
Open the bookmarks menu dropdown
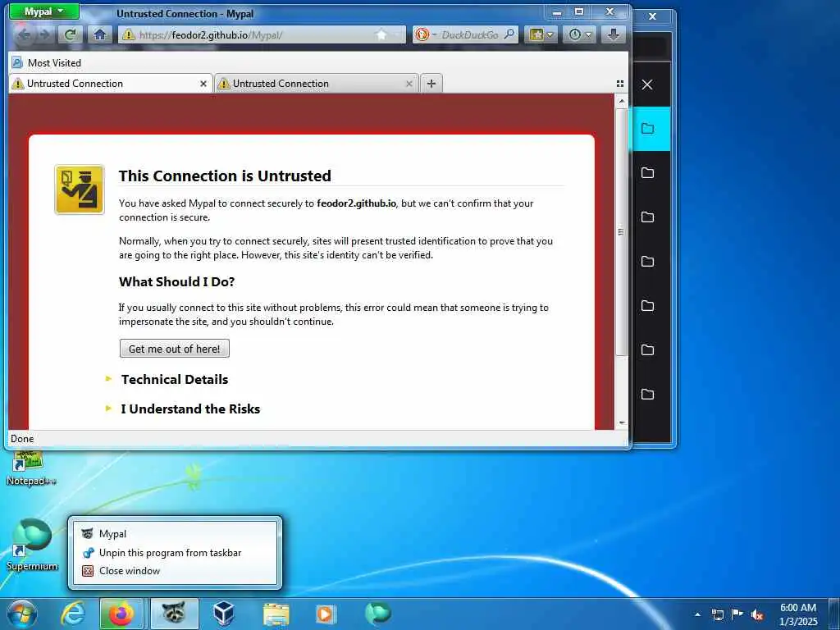[541, 34]
